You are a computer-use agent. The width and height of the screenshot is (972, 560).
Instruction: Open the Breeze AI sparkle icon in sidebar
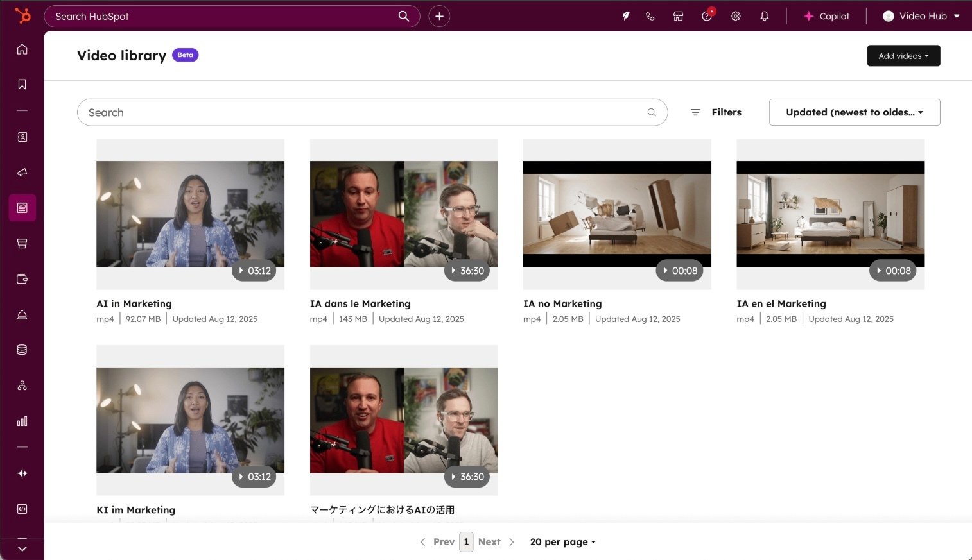click(22, 473)
